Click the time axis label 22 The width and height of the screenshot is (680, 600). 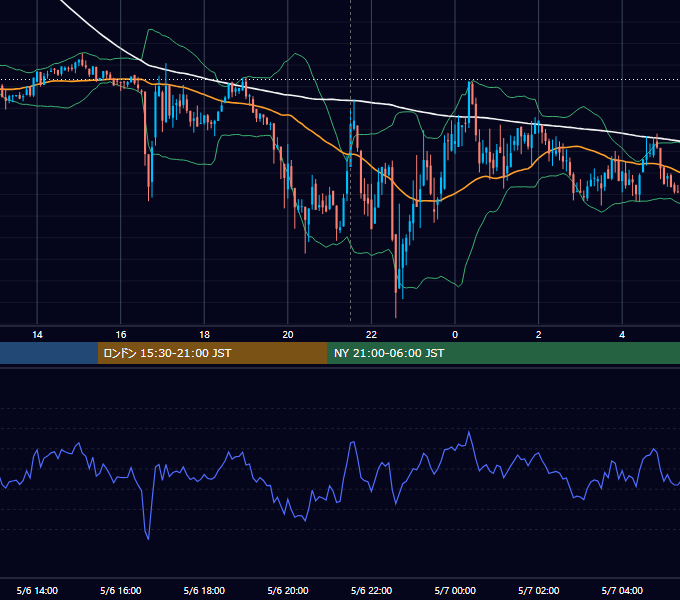click(371, 335)
